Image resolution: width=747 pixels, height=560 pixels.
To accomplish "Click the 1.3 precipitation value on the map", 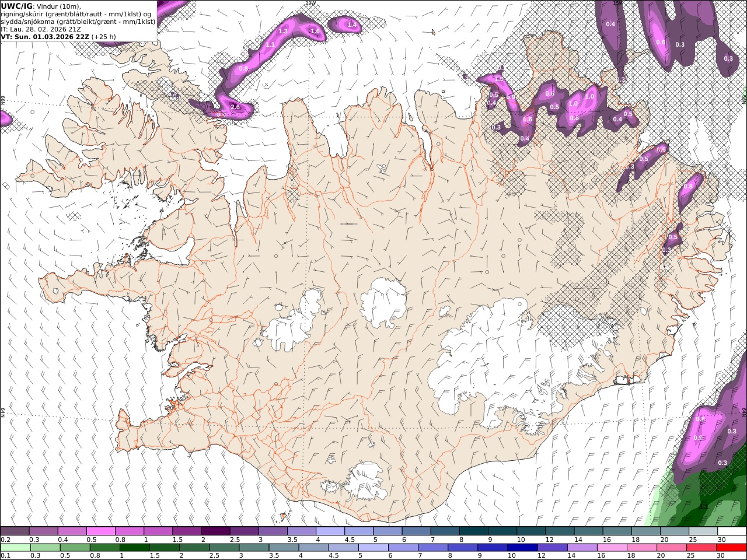I will [284, 31].
